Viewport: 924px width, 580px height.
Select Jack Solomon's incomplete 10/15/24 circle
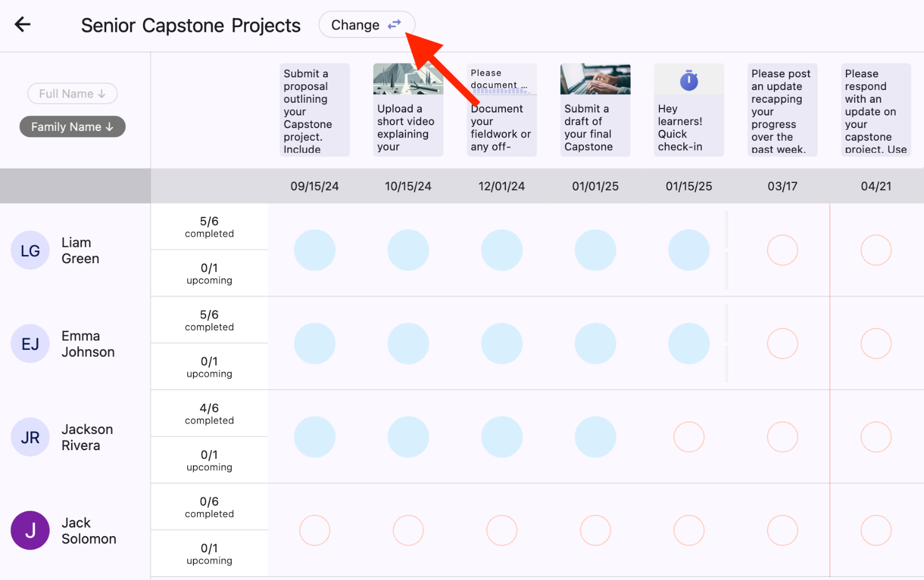point(408,530)
